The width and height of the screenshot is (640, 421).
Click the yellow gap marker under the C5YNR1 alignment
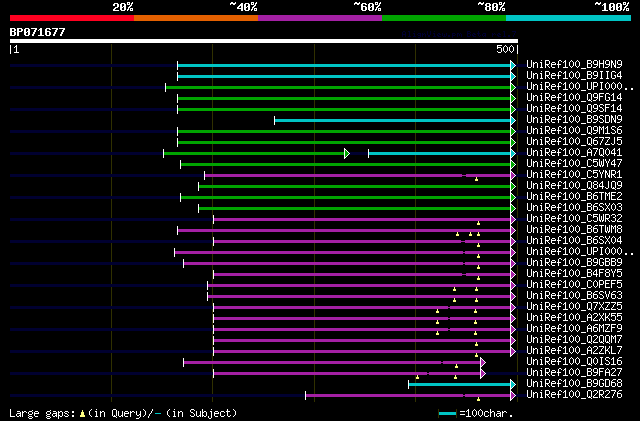point(476,179)
